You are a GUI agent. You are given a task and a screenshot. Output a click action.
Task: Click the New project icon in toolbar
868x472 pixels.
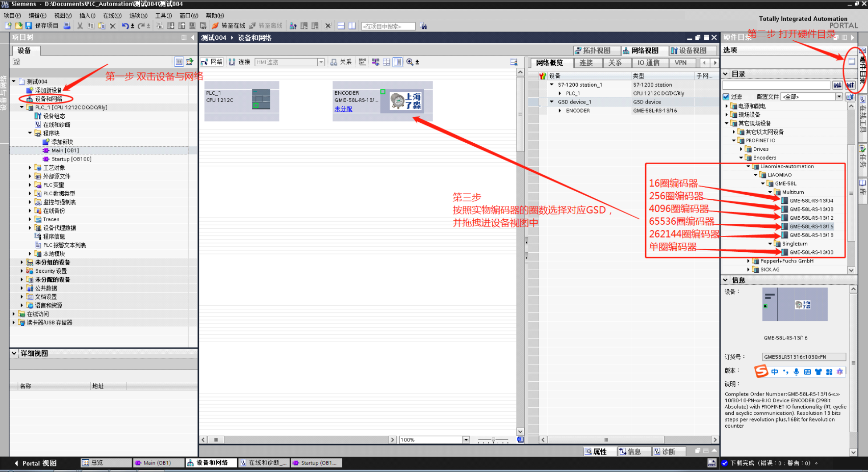click(8, 25)
